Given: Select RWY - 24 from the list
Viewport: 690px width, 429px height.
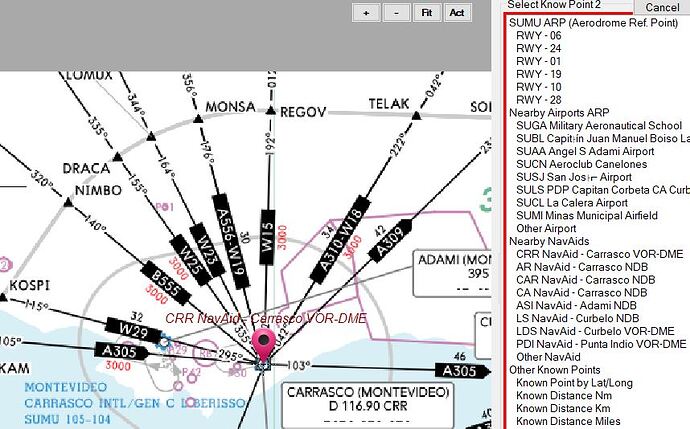Looking at the screenshot, I should [539, 48].
